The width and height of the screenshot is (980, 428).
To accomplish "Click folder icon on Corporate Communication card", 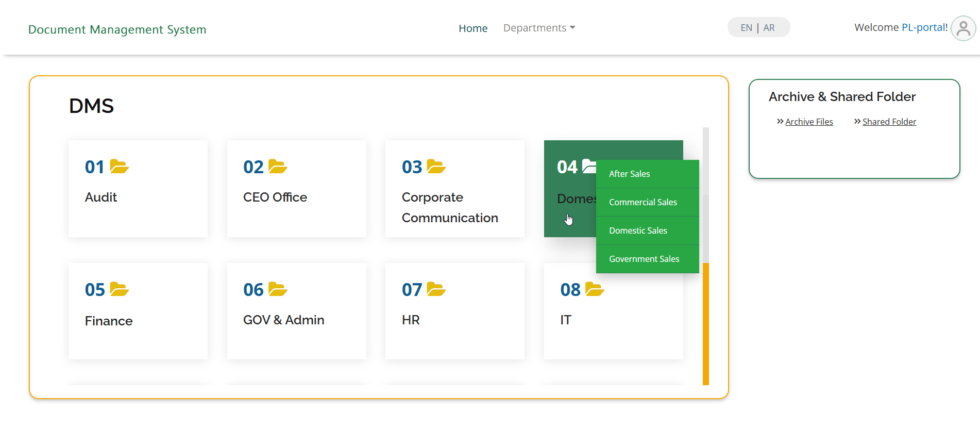I will [436, 167].
